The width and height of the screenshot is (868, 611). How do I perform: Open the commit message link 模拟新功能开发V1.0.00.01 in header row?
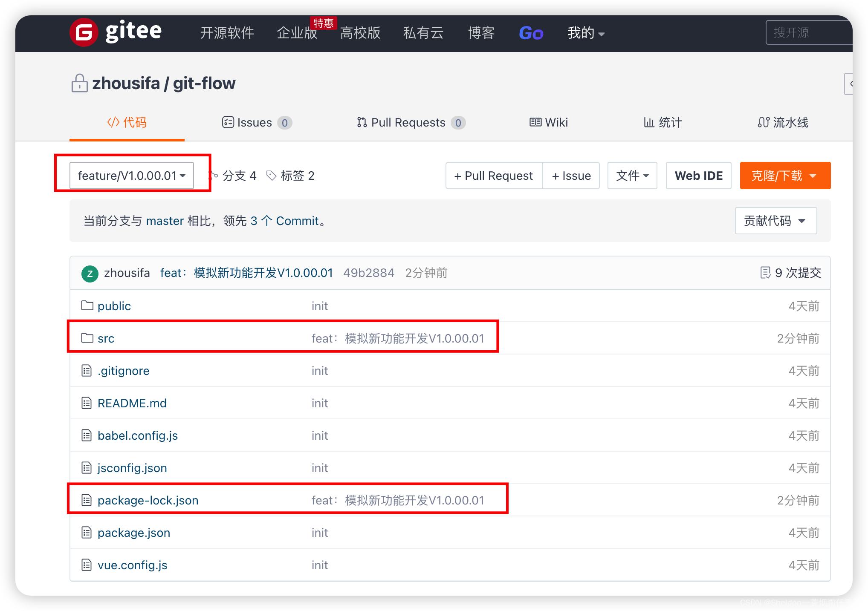(x=246, y=273)
